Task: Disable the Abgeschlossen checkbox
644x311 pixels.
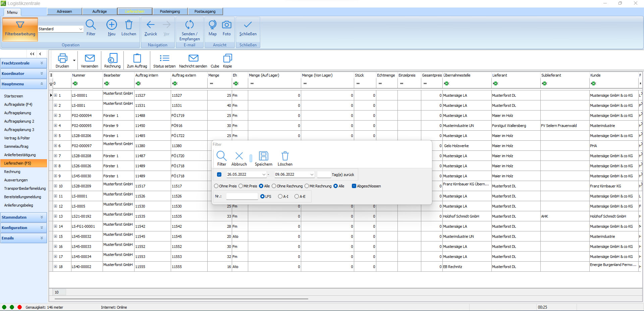Action: 354,186
